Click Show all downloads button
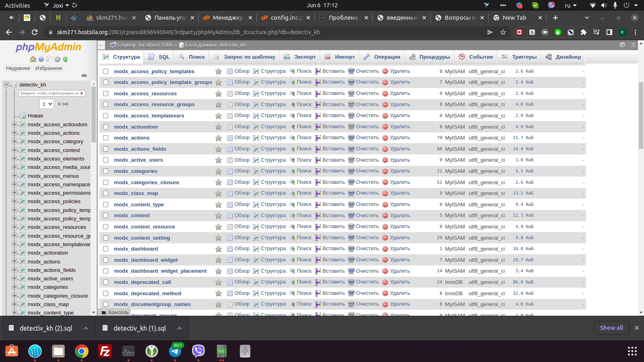The height and width of the screenshot is (362, 644). tap(611, 328)
